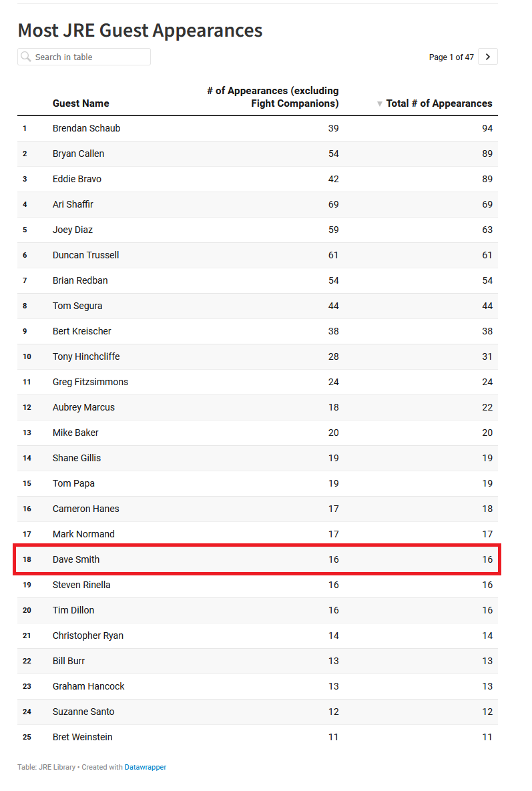
Task: Open the Datawrapper link
Action: click(146, 767)
